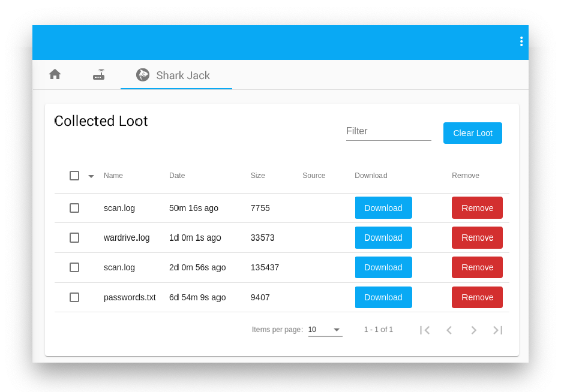
Task: Click the Filter input field
Action: coord(388,131)
